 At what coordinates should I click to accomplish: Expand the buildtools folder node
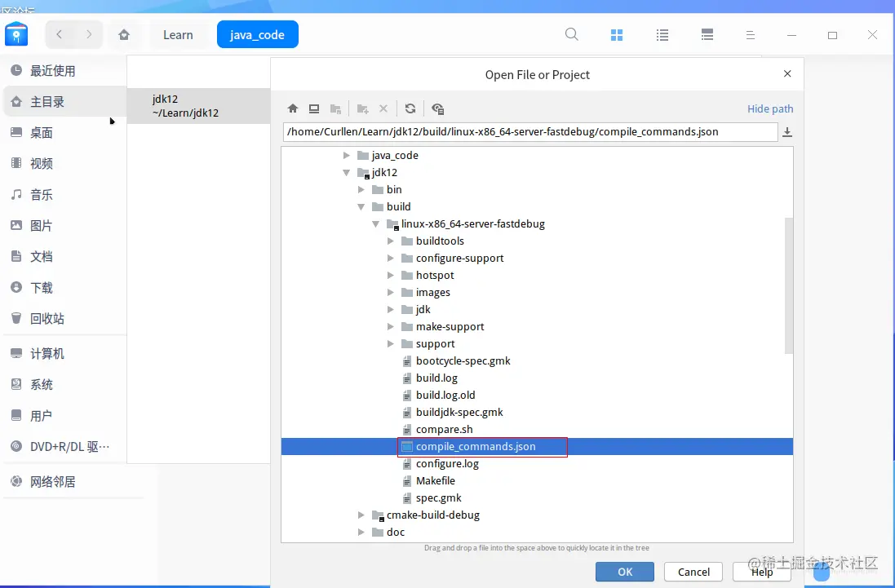pyautogui.click(x=391, y=241)
